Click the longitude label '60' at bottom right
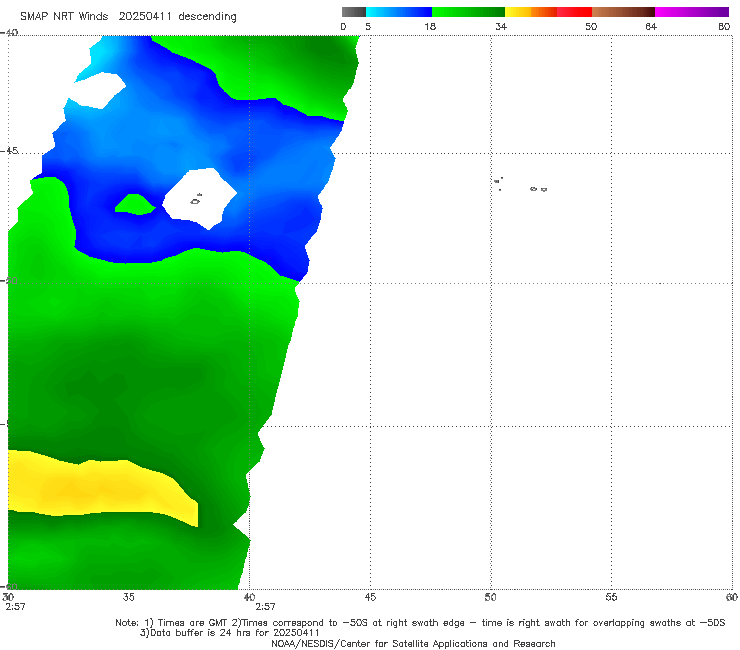 point(732,597)
